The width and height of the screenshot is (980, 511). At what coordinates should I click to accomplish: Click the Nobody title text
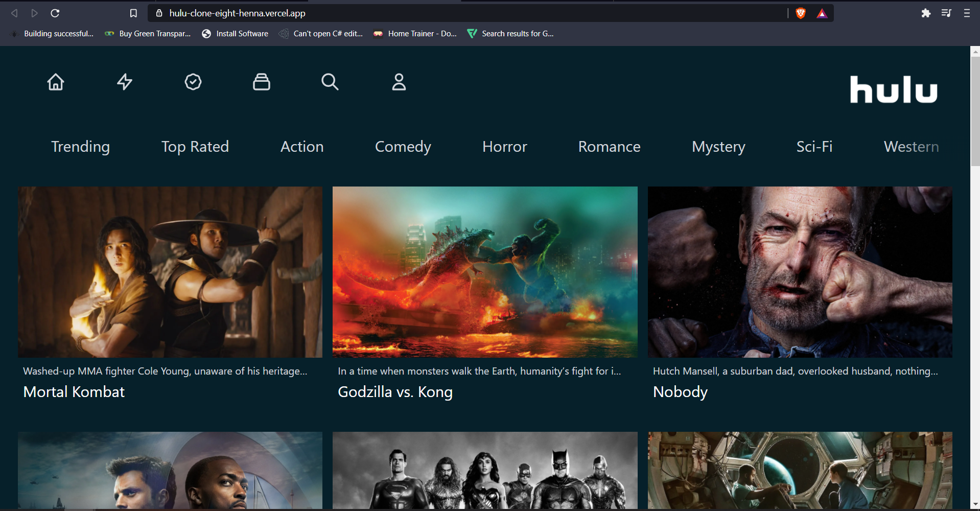click(x=681, y=392)
